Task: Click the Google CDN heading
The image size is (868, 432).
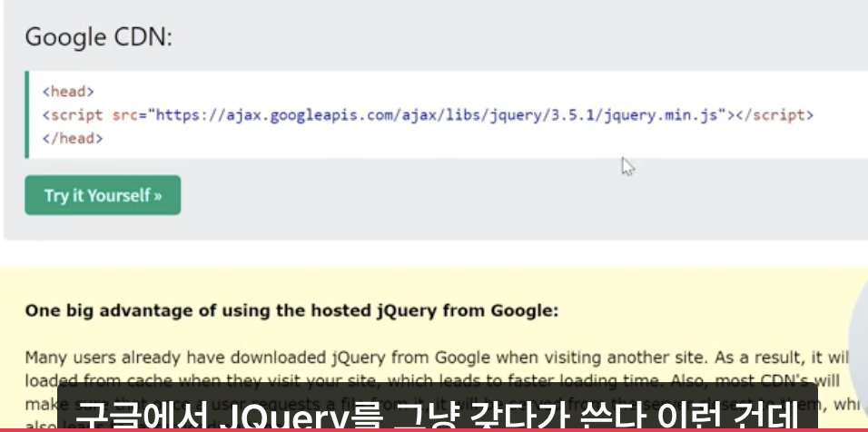Action: [x=99, y=37]
